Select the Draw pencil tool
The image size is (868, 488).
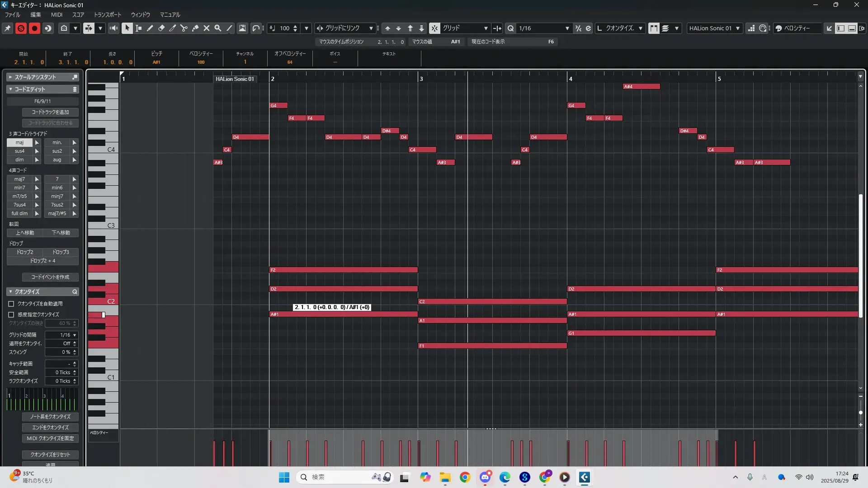coord(150,28)
